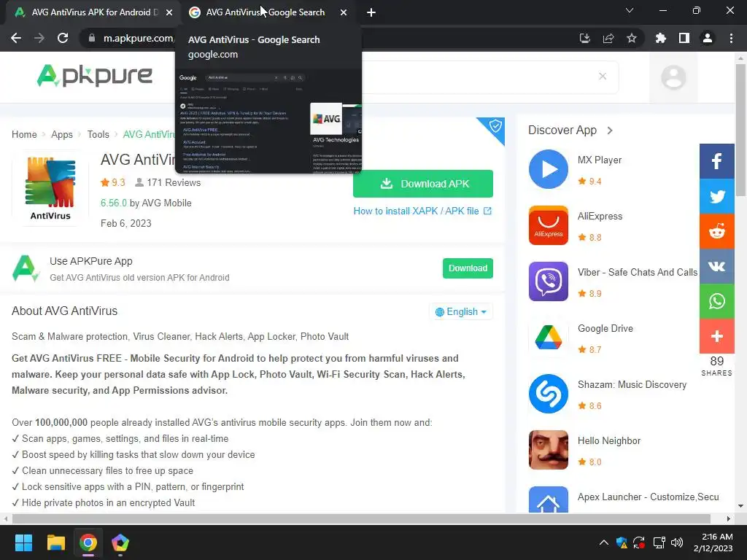Close the AVG AntiVirus APK tab
Screen dimensions: 747x560
pos(169,12)
